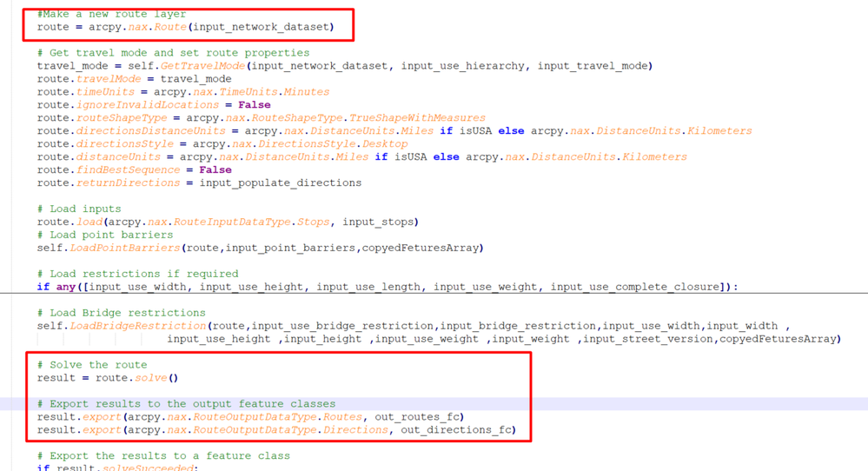This screenshot has height=471, width=868.
Task: Click the line 'result = route.solve()'
Action: (108, 378)
